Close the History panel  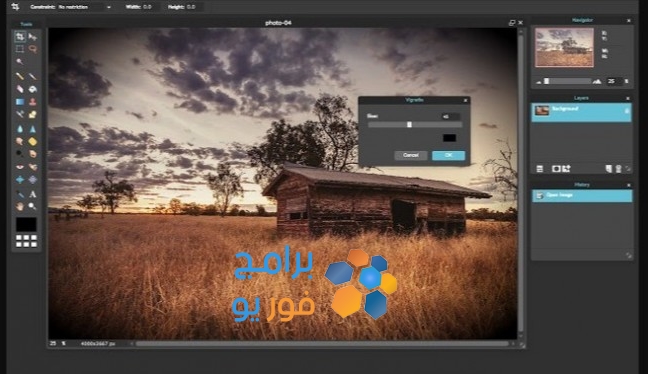pos(629,185)
